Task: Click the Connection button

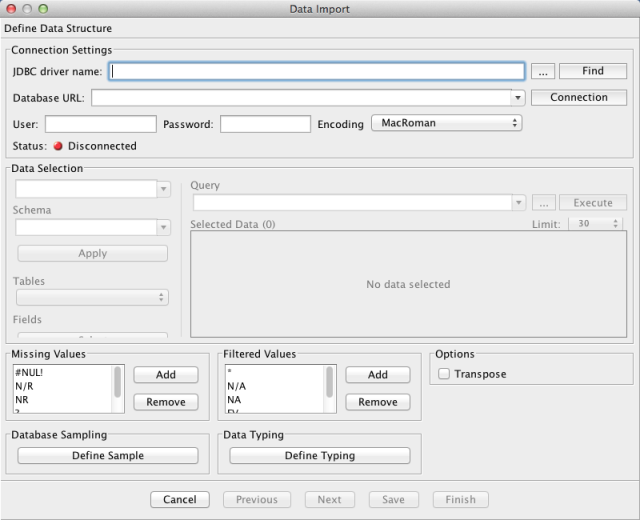Action: tap(578, 98)
